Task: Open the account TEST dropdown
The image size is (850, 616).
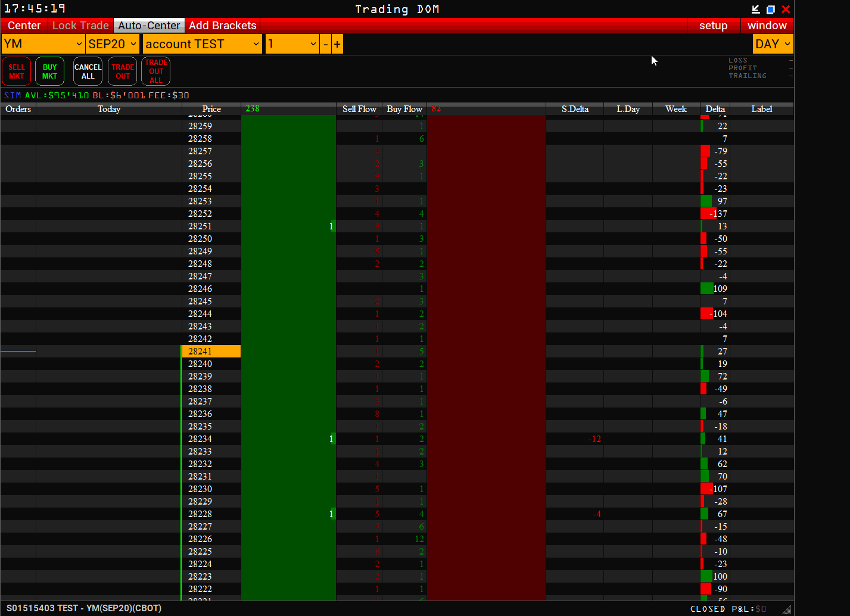Action: point(202,44)
